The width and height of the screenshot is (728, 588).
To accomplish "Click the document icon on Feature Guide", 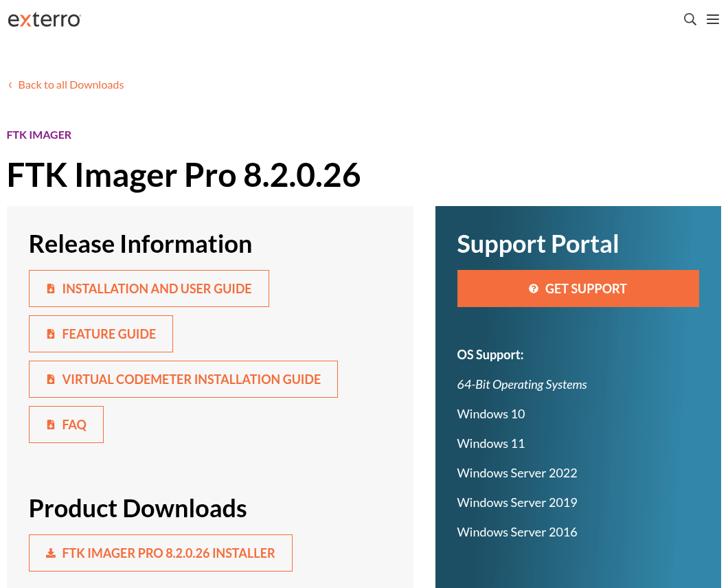I will click(51, 334).
